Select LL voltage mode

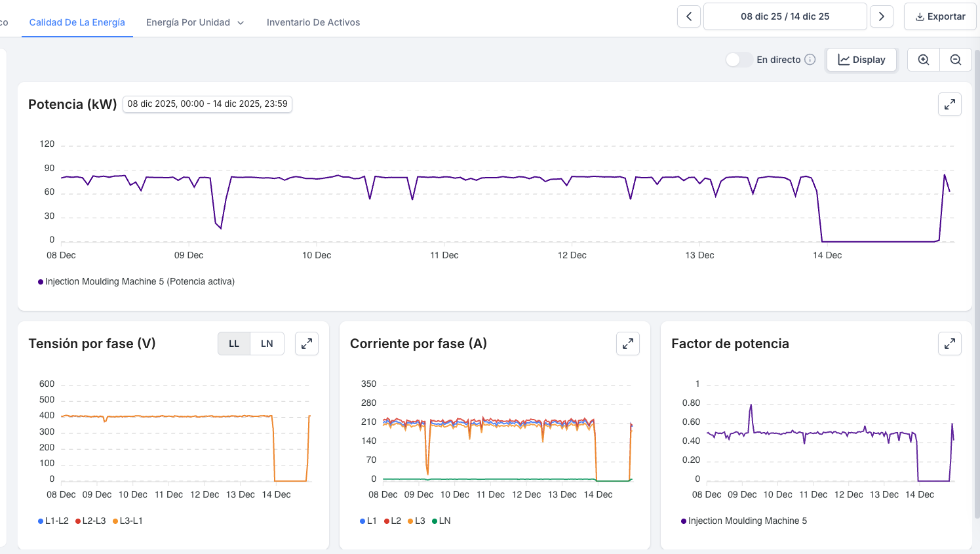pos(234,344)
